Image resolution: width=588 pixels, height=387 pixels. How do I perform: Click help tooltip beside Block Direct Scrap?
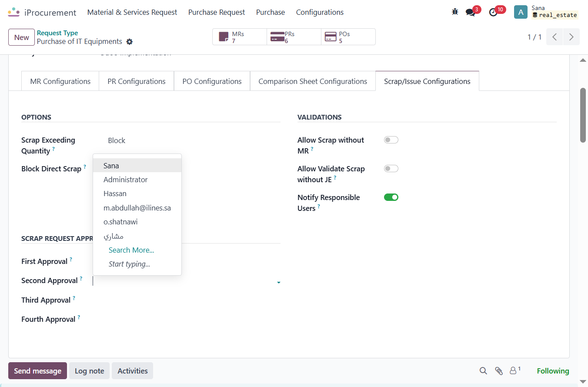pos(85,167)
